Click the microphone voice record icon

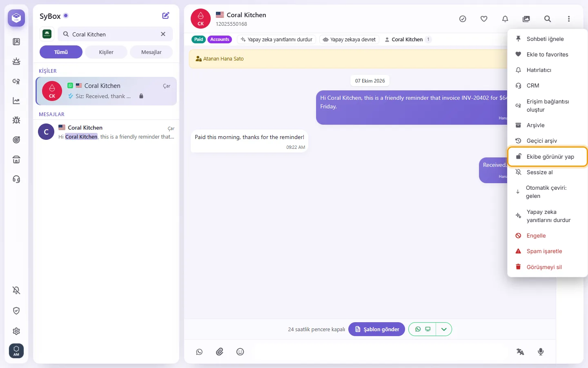(x=541, y=352)
